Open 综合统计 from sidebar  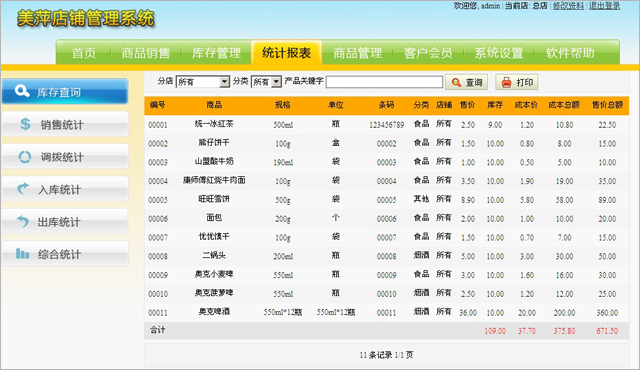[65, 254]
